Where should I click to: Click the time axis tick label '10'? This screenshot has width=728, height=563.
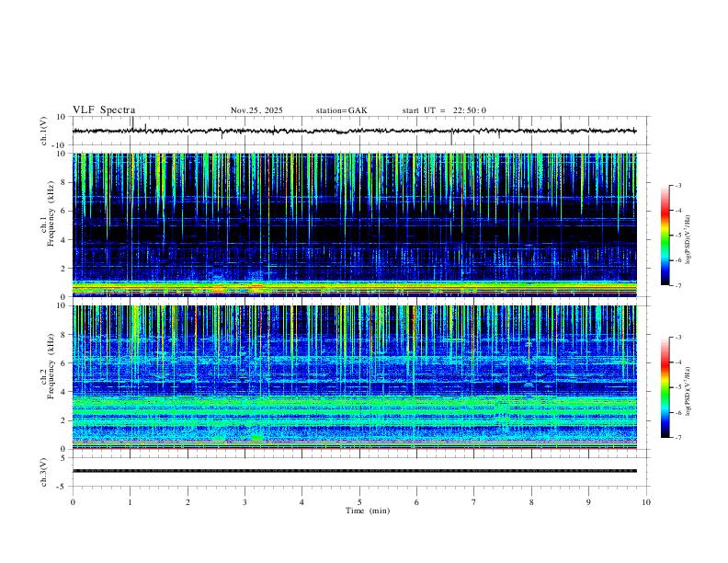646,502
